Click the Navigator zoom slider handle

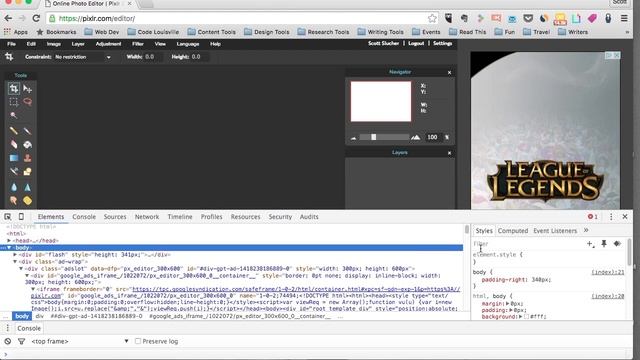[373, 137]
